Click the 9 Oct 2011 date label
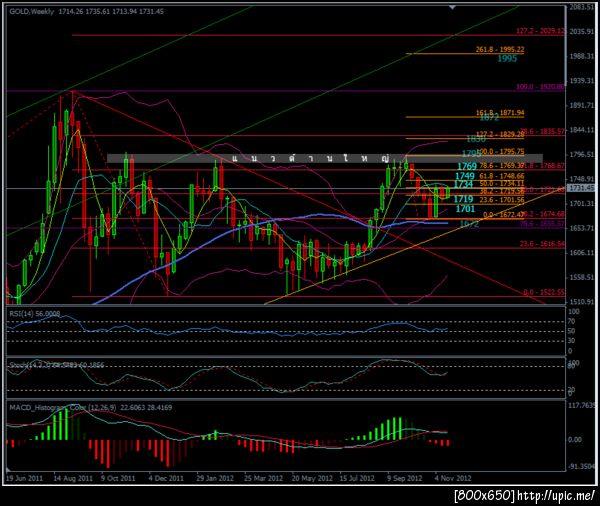The height and width of the screenshot is (506, 600). 118,478
